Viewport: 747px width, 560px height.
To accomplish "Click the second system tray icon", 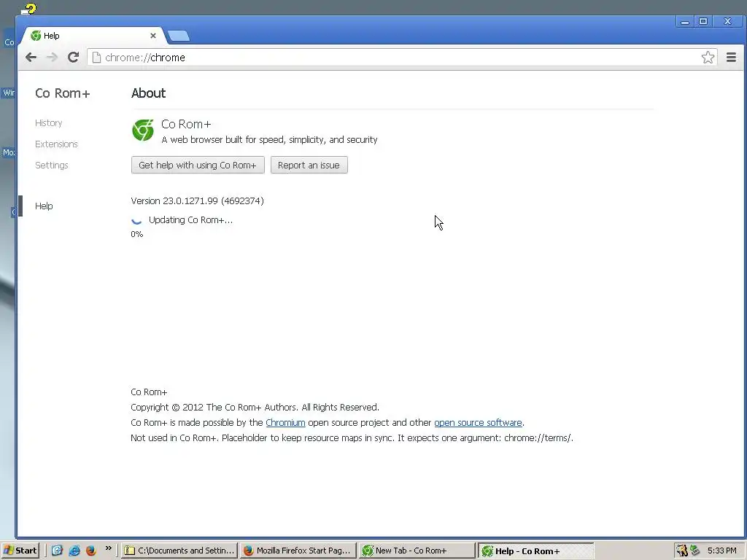I will (x=695, y=551).
